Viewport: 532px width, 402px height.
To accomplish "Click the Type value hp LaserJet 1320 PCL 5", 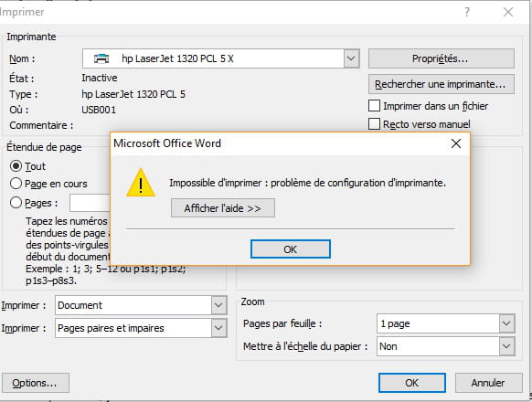I will (133, 94).
